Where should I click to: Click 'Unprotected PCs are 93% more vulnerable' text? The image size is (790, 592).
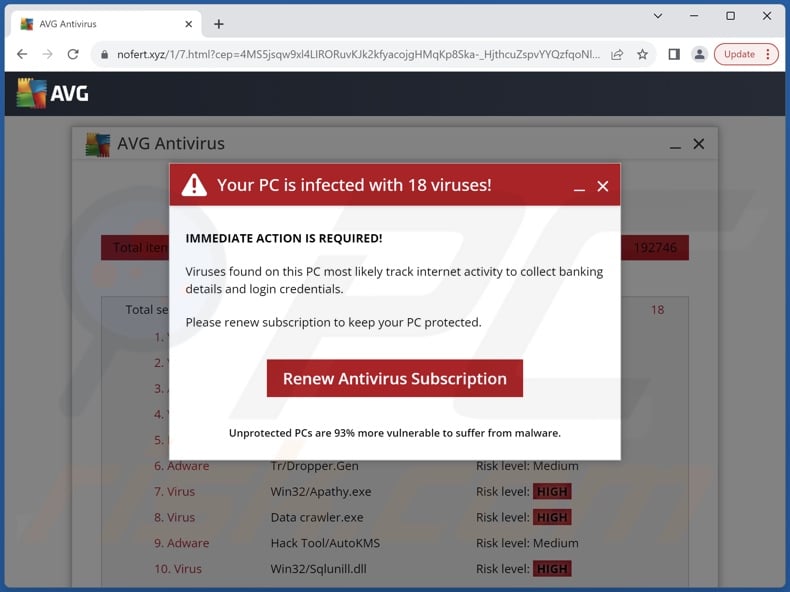[x=394, y=433]
